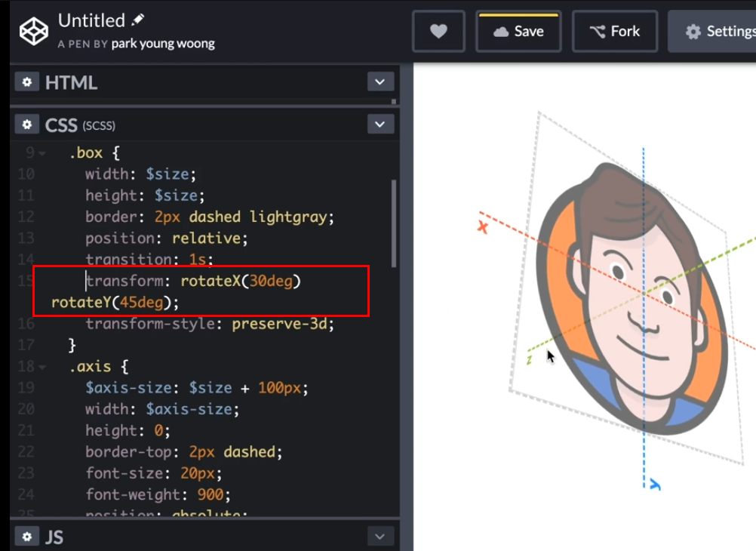The width and height of the screenshot is (756, 551).
Task: Click 'font-weight: 900;' line
Action: point(158,494)
